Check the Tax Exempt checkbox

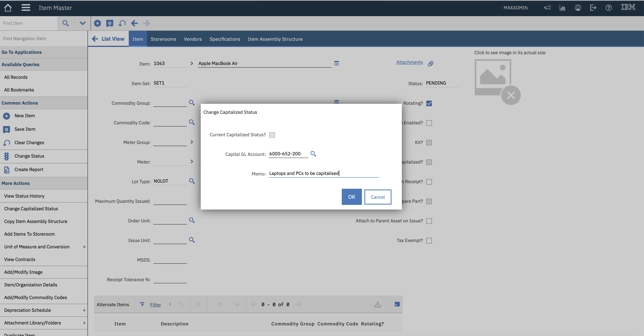pos(429,241)
